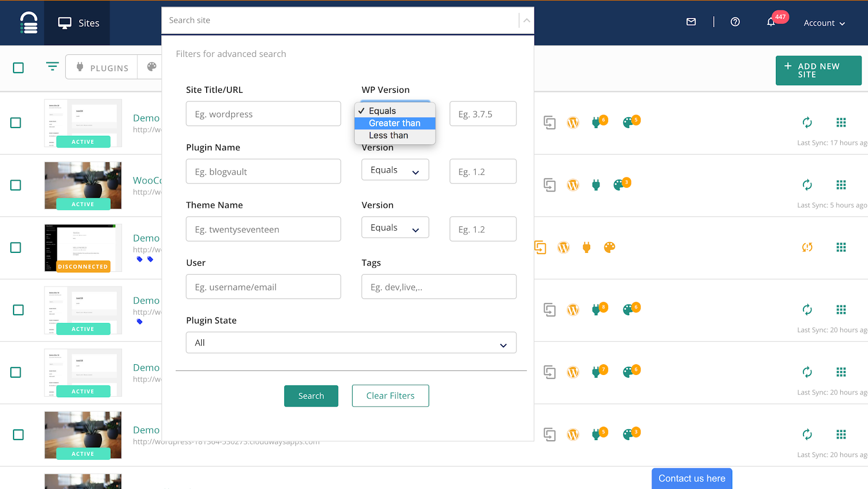Focus the Search site field

pos(340,21)
